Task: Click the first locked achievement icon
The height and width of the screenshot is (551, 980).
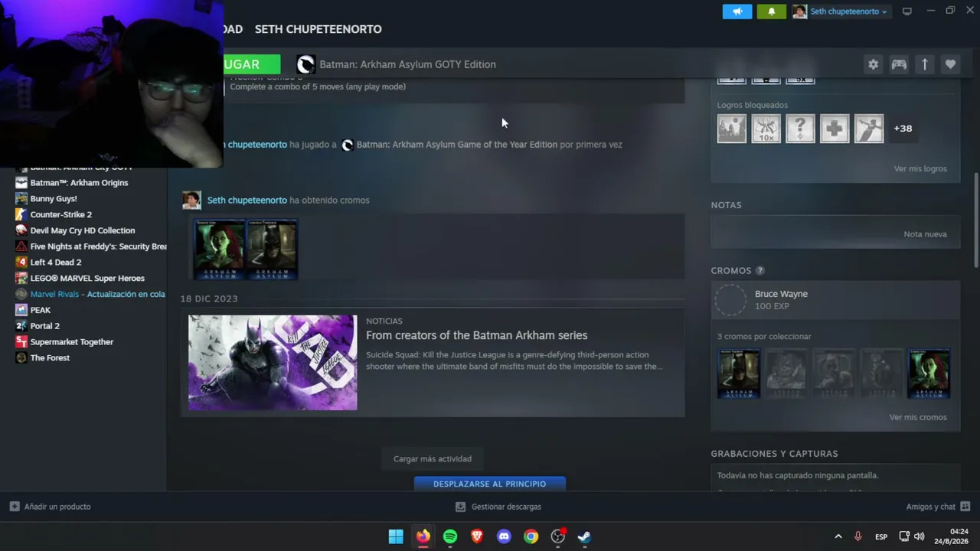Action: 732,129
